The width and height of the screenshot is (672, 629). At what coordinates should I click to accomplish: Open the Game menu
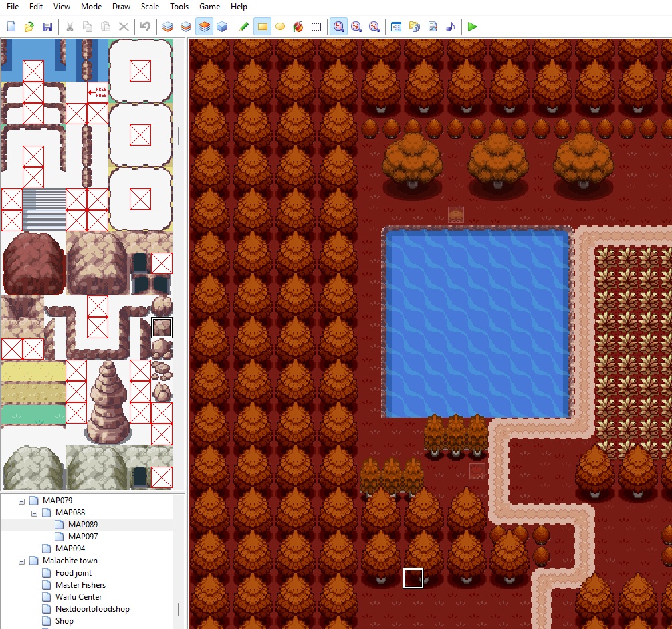tap(209, 7)
